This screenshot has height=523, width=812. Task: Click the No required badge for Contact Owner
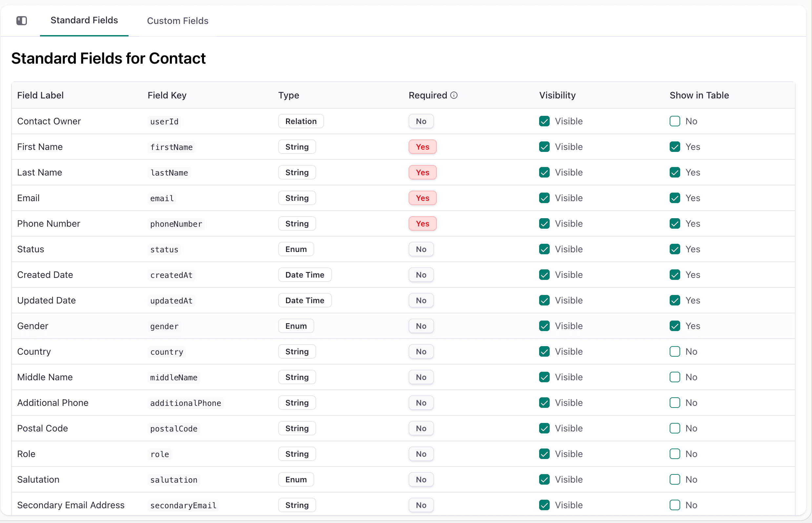(x=421, y=121)
